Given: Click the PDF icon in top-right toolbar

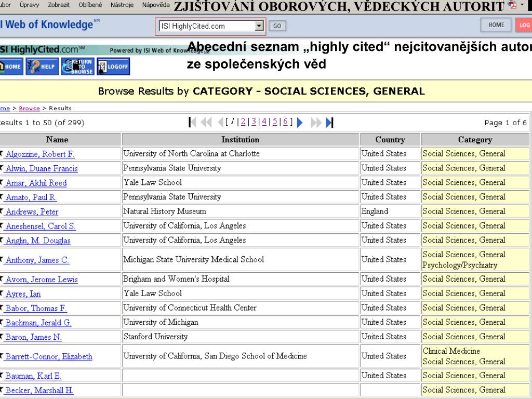Looking at the screenshot, I should (x=512, y=4).
